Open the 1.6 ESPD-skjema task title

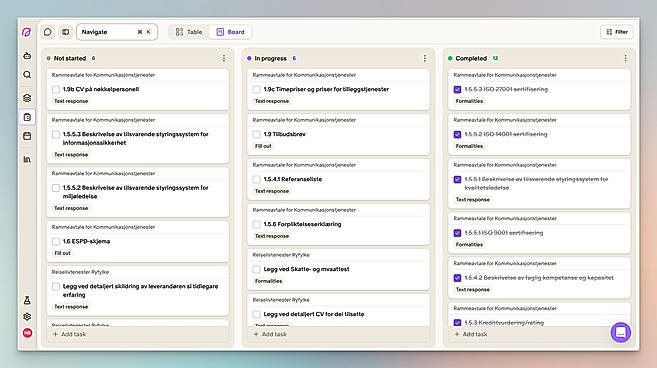point(86,241)
